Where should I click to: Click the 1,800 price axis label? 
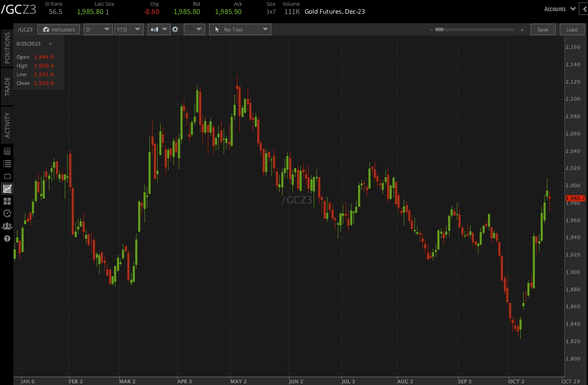point(573,359)
